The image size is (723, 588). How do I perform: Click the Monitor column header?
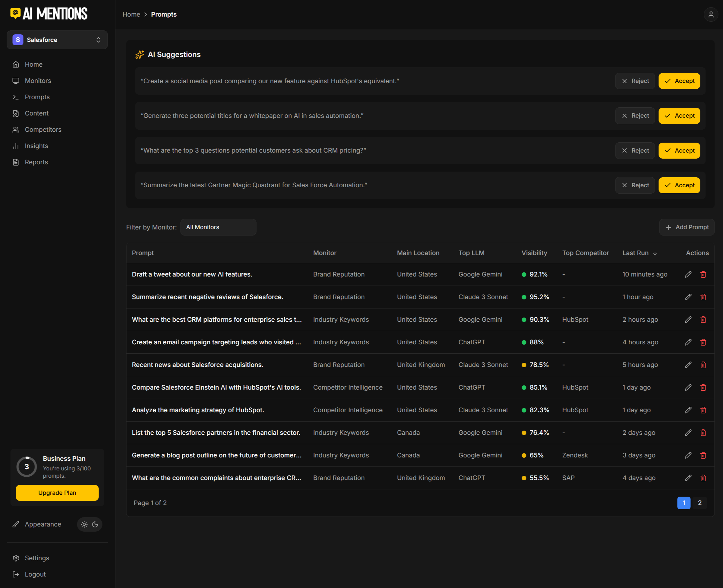click(325, 253)
